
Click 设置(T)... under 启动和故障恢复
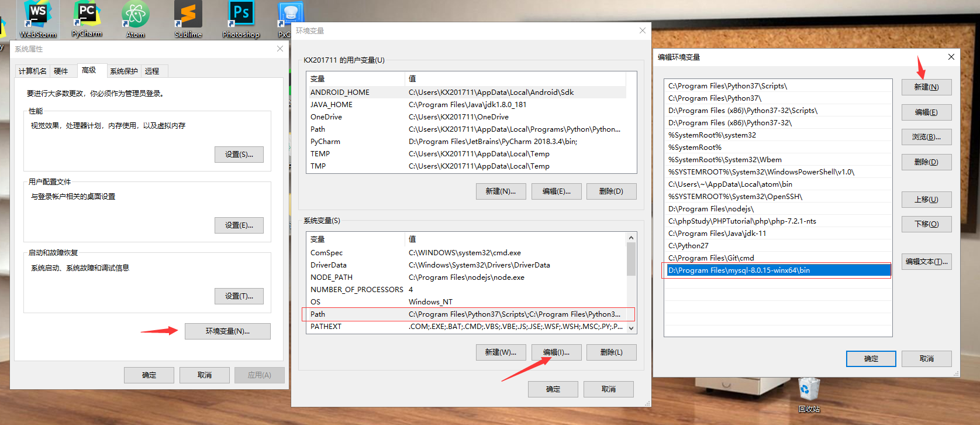point(239,296)
